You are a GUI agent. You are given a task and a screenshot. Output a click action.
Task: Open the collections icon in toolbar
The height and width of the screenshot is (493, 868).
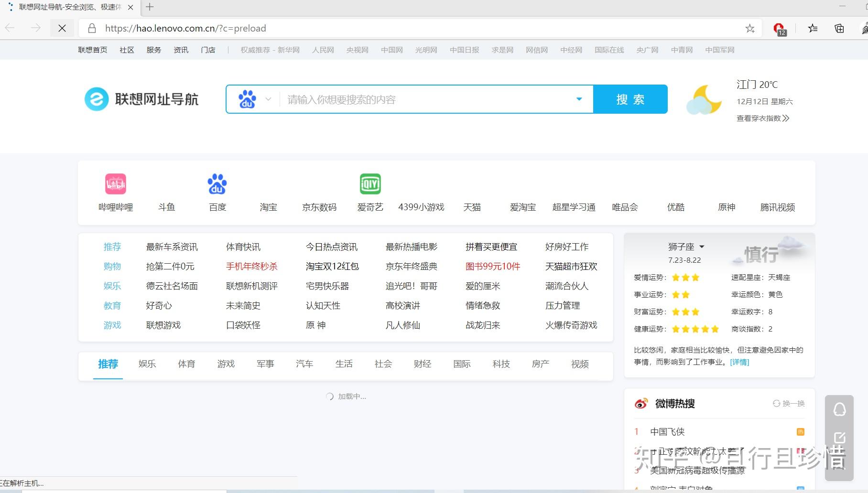coord(839,28)
